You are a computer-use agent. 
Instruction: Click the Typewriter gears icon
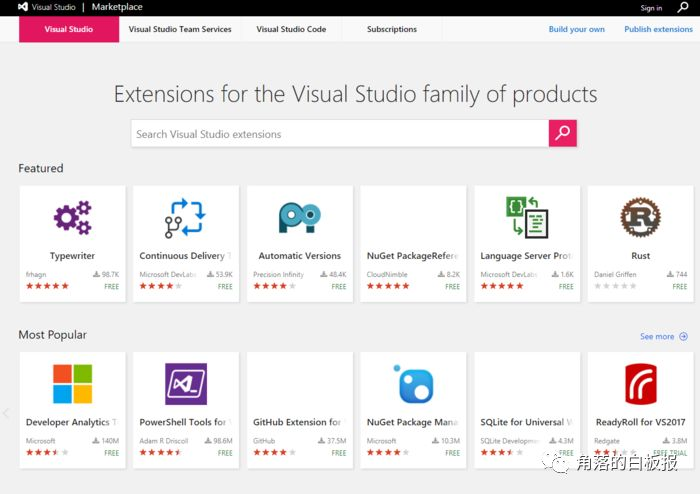tap(72, 218)
